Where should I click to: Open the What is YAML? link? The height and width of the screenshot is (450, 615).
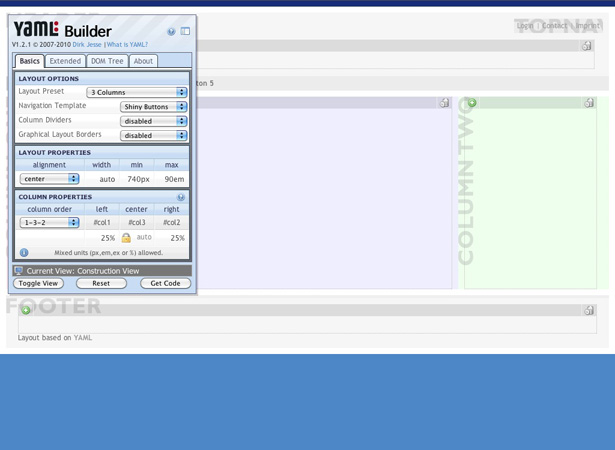(x=127, y=45)
